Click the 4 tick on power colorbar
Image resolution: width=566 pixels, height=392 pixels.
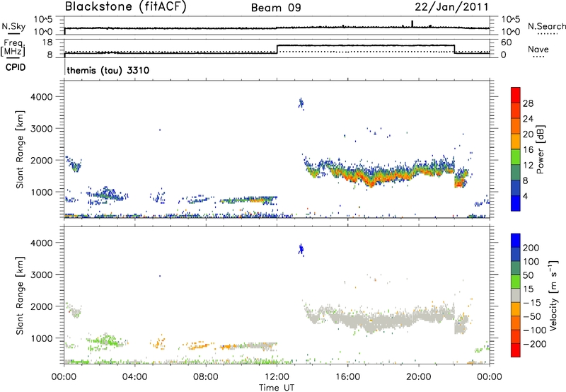tap(526, 197)
